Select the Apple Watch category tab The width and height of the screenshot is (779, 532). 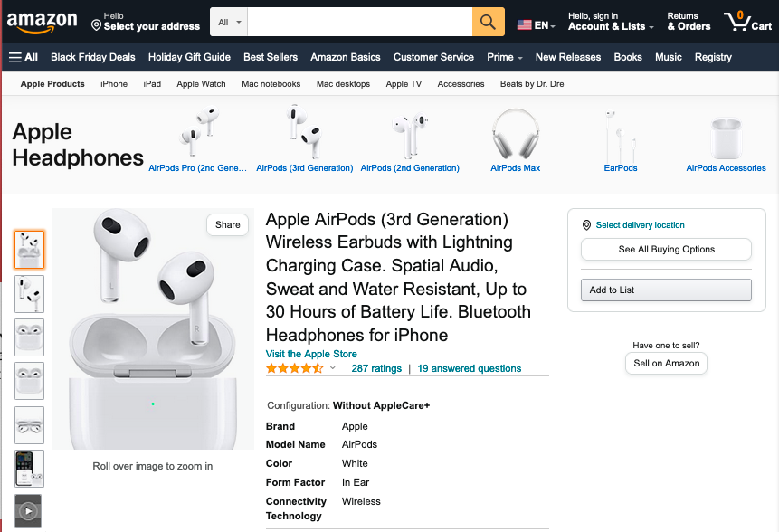[201, 84]
